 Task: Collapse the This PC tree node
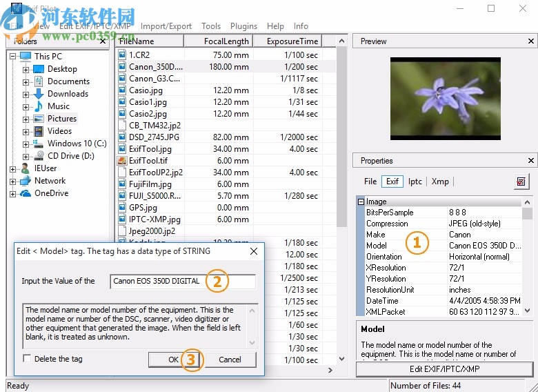point(12,57)
